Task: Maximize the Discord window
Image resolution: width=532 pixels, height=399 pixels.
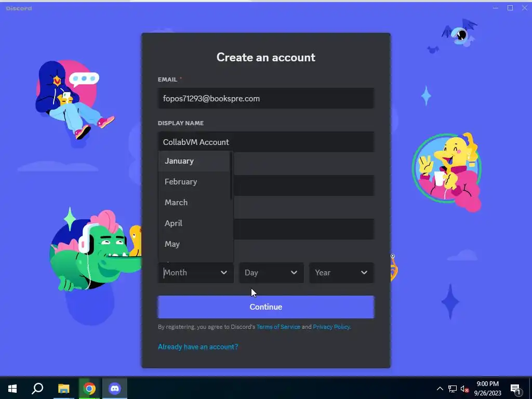Action: click(510, 8)
